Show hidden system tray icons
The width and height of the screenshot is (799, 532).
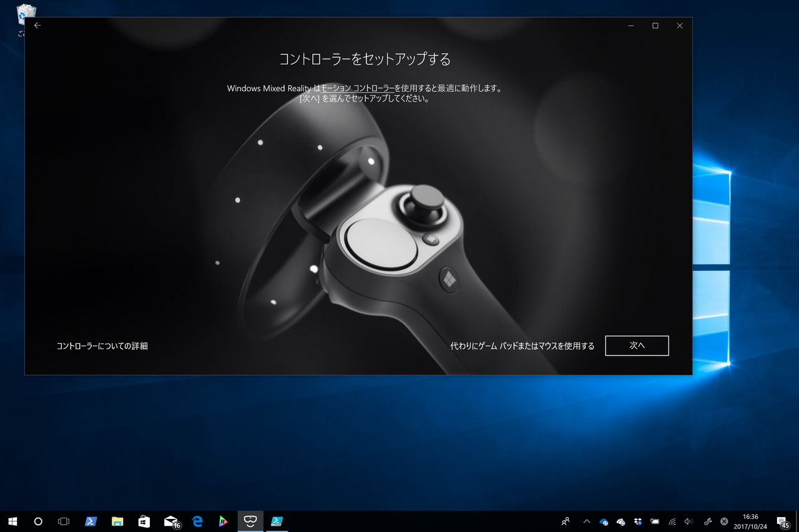(x=586, y=521)
